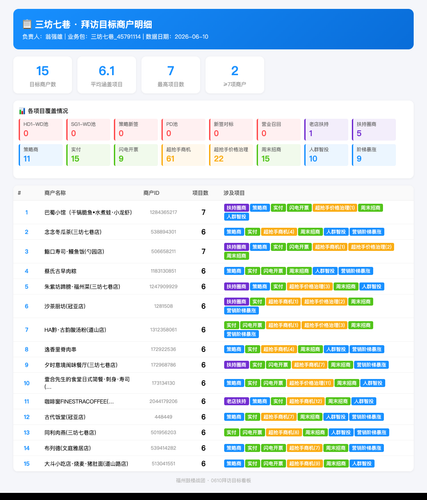The image size is (427, 500).
Task: Click row number 5 link
Action: click(27, 287)
